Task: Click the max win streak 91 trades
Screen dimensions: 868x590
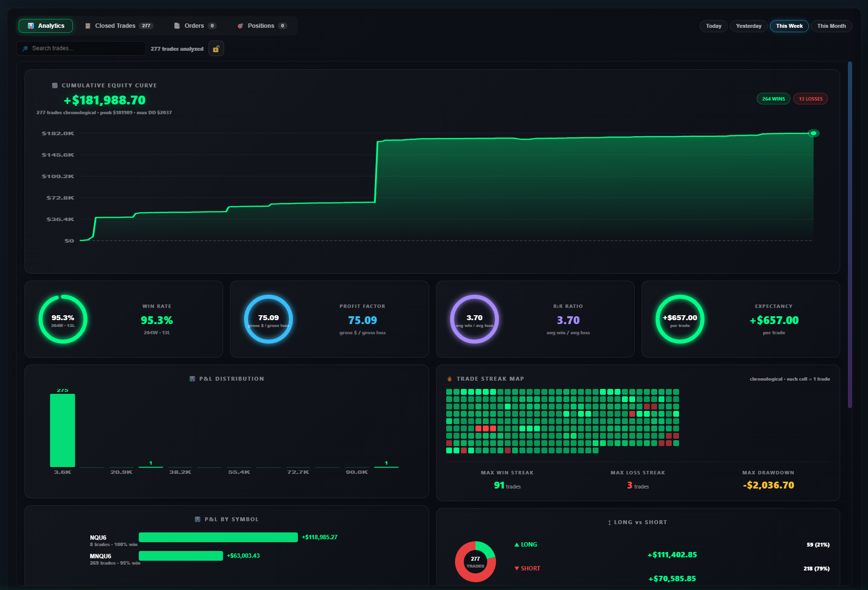Action: pyautogui.click(x=507, y=486)
